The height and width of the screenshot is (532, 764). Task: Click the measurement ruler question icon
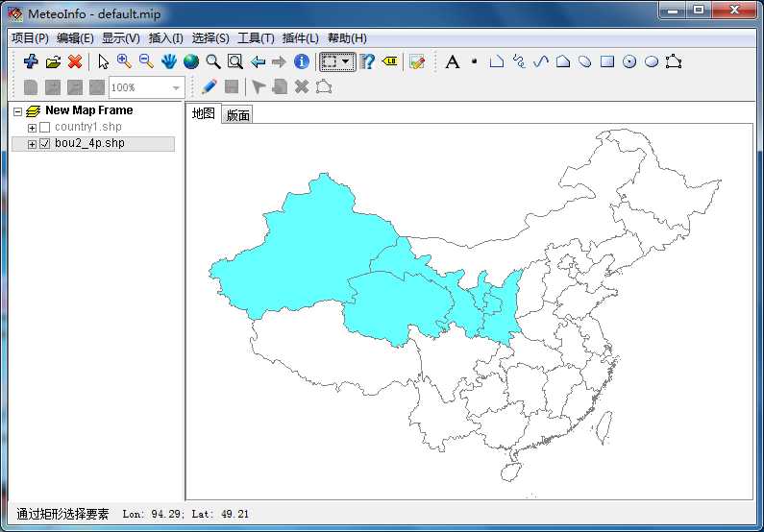point(367,61)
